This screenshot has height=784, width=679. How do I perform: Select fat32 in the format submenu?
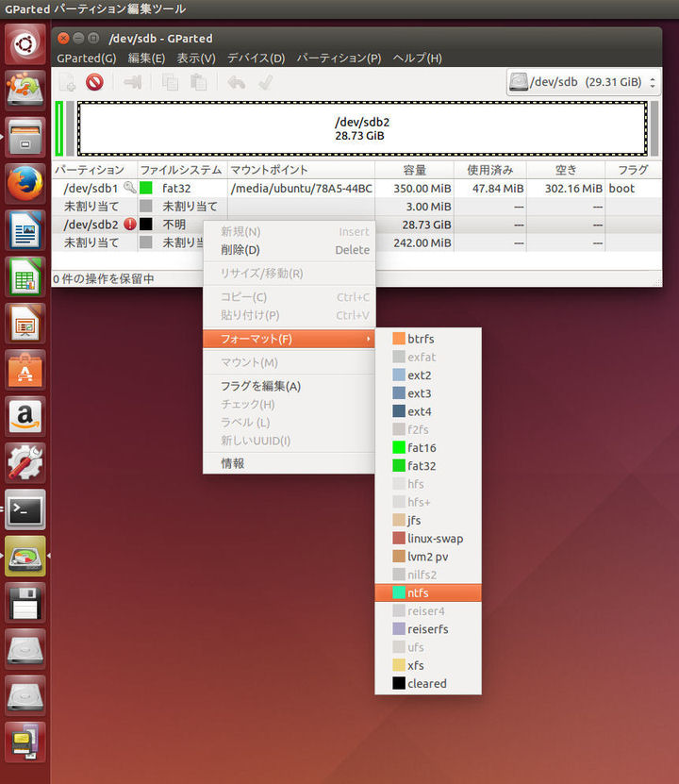428,466
